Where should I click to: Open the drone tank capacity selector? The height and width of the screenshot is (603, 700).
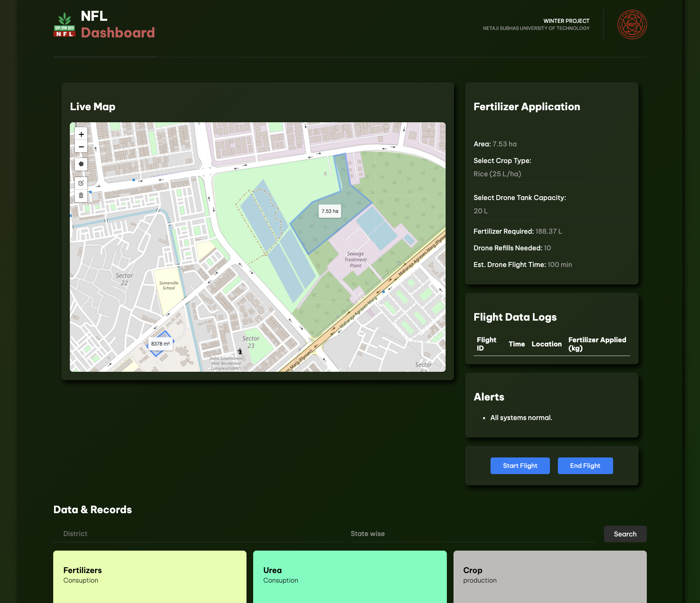[552, 211]
